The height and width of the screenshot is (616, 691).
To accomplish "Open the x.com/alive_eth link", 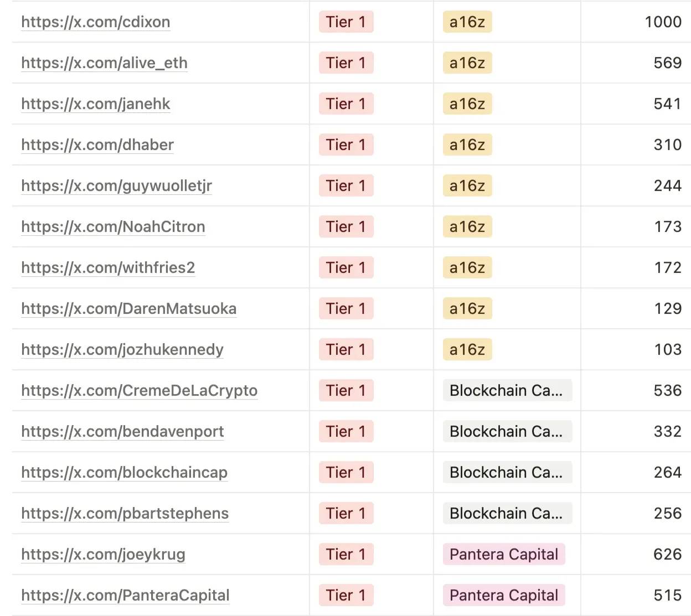I will click(104, 63).
